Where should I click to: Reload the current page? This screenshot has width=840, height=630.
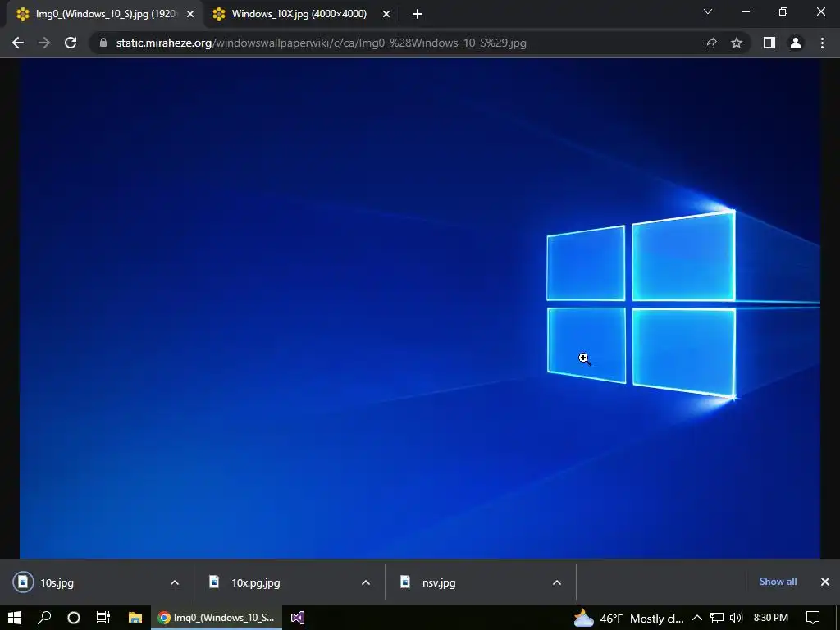pos(71,43)
